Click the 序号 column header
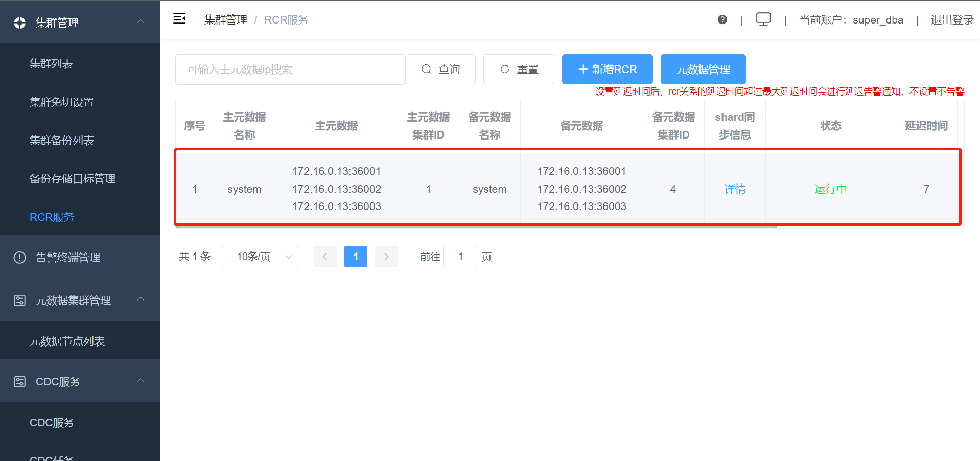 (194, 125)
